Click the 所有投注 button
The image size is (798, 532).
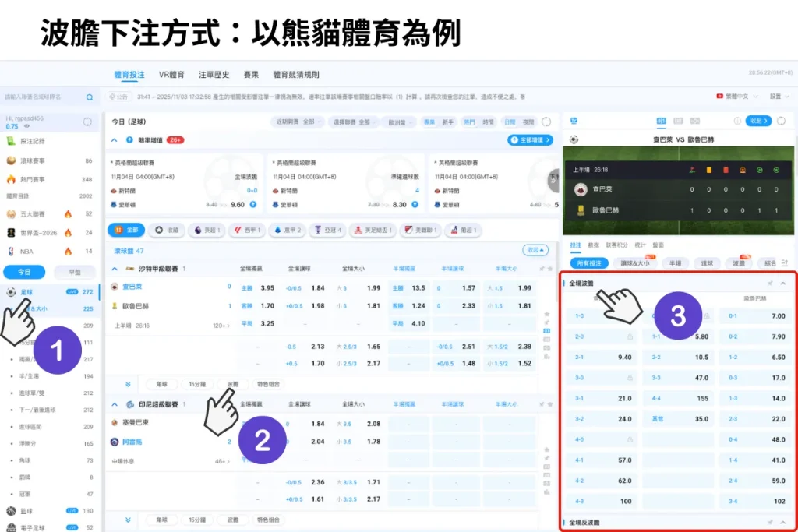pos(589,263)
